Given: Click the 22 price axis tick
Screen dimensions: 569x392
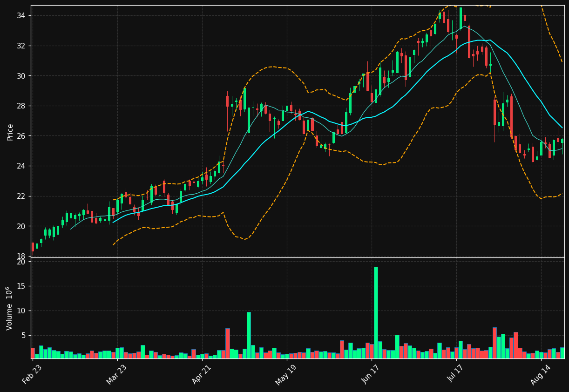Looking at the screenshot, I should pyautogui.click(x=22, y=196).
